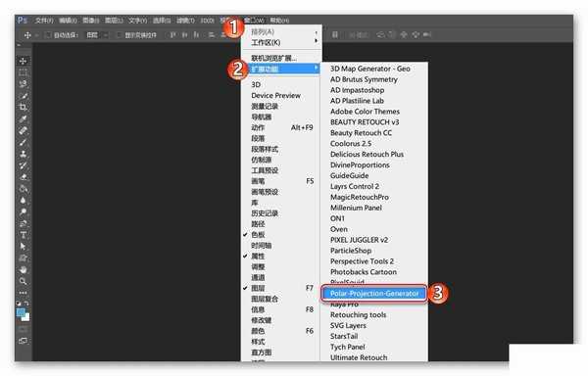Viewport: 588px width, 376px height.
Task: Choose 联机浏览扩展... entry
Action: coord(273,58)
